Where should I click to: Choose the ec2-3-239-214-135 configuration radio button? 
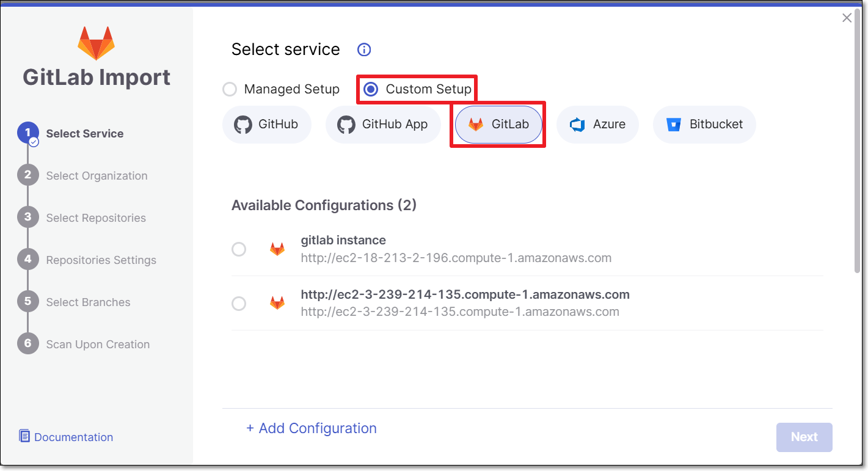point(239,304)
